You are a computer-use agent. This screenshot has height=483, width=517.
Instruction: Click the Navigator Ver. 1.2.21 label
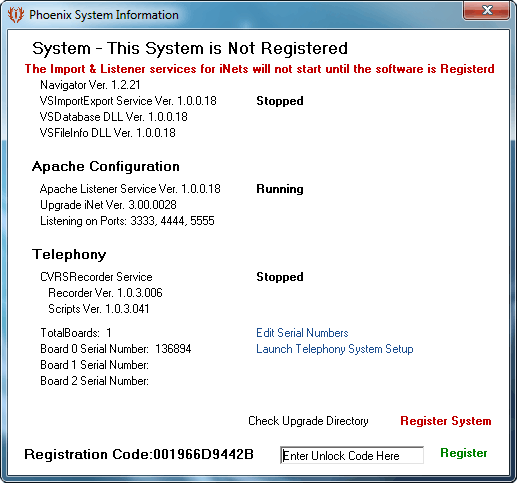click(x=90, y=85)
